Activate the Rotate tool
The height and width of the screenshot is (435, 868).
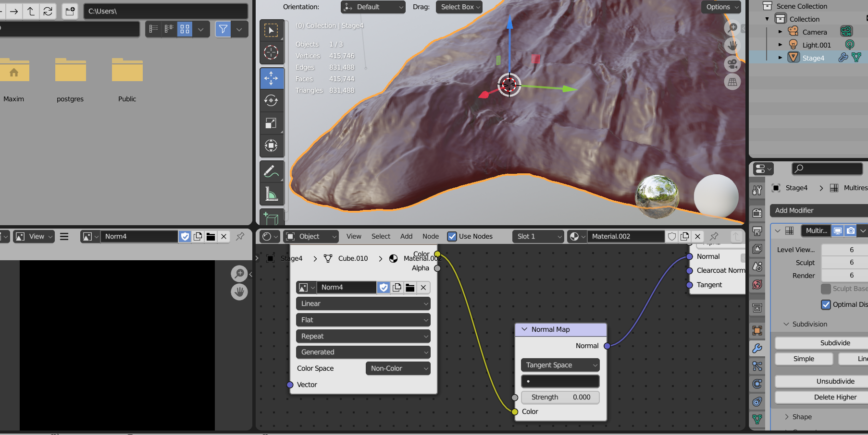click(272, 100)
